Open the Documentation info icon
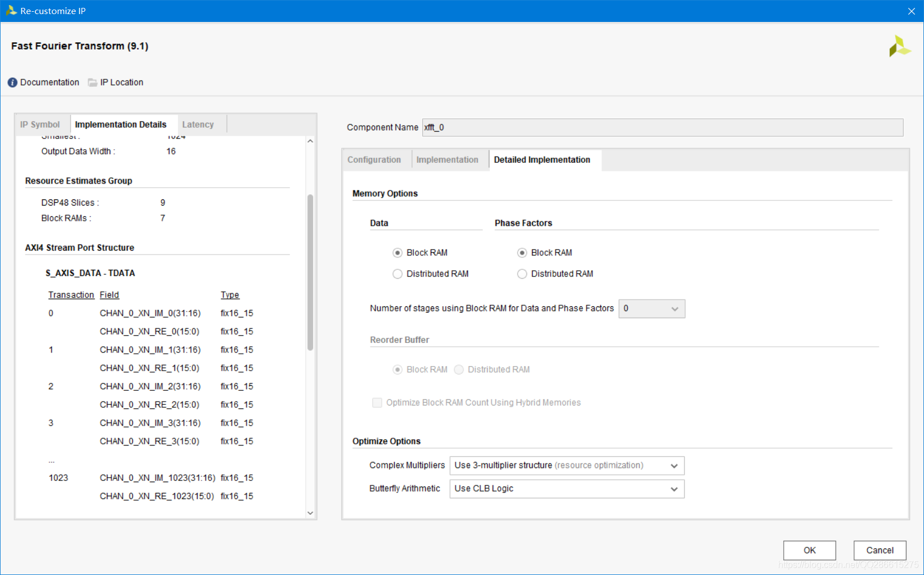924x575 pixels. click(12, 82)
